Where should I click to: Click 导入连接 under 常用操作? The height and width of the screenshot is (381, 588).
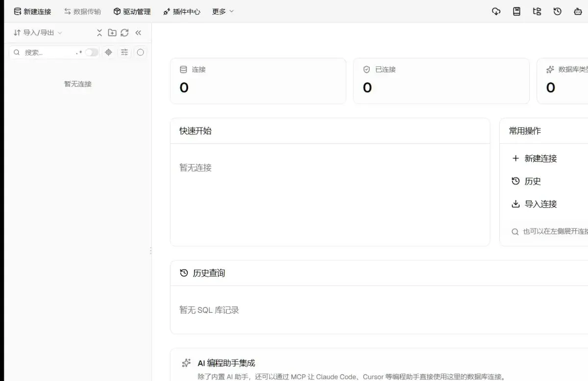534,204
